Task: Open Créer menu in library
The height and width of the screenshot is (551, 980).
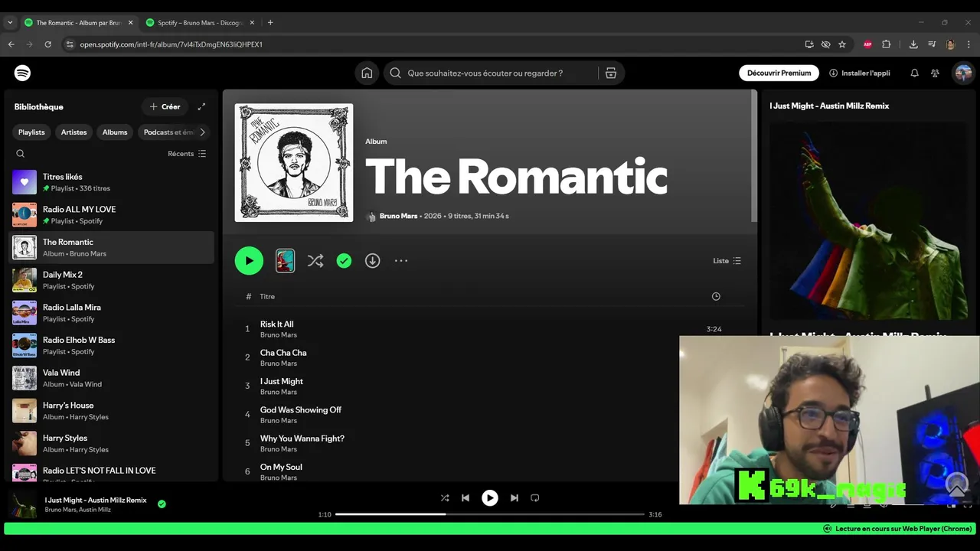Action: click(165, 106)
